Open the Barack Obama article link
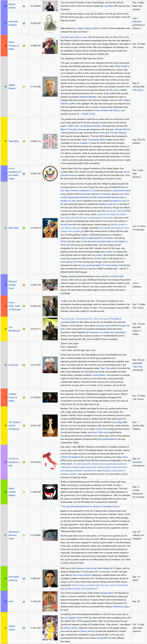 click(x=12, y=6)
